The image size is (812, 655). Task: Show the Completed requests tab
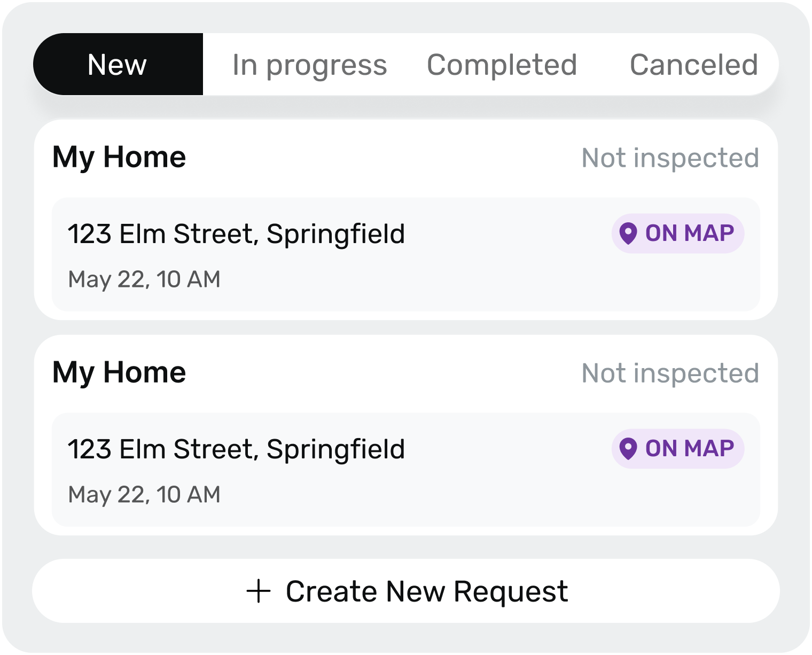point(502,65)
